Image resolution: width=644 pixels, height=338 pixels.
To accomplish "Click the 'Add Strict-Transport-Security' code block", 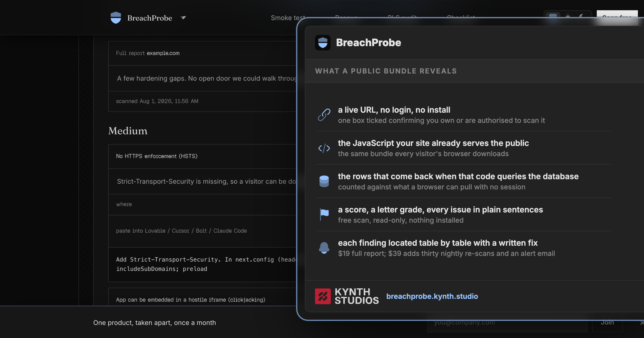I will click(x=202, y=264).
